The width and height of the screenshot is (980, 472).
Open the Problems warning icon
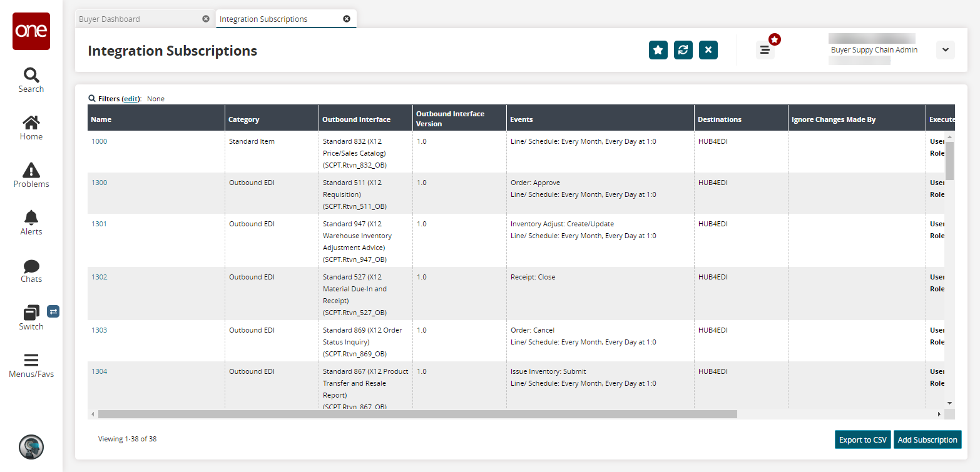[31, 170]
